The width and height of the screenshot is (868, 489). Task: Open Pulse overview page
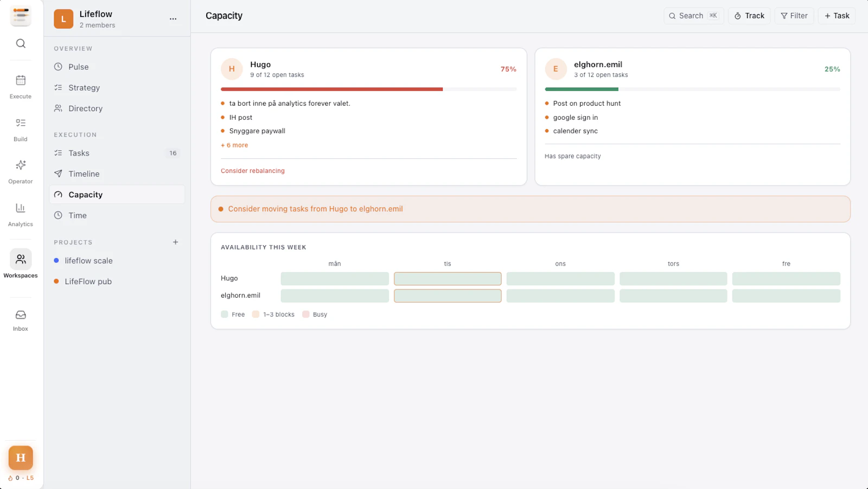117,67
